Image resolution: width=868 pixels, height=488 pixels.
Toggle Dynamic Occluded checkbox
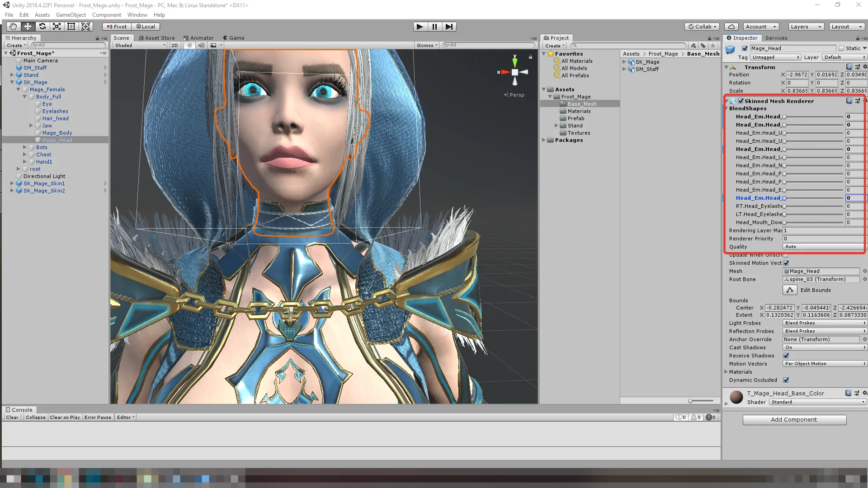(x=786, y=380)
